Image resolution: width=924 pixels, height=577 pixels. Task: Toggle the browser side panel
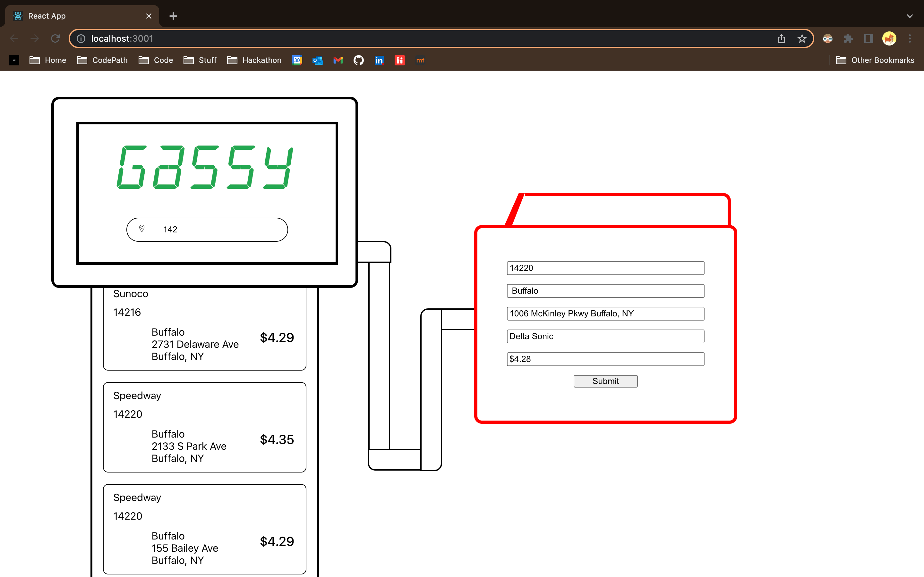pos(868,38)
